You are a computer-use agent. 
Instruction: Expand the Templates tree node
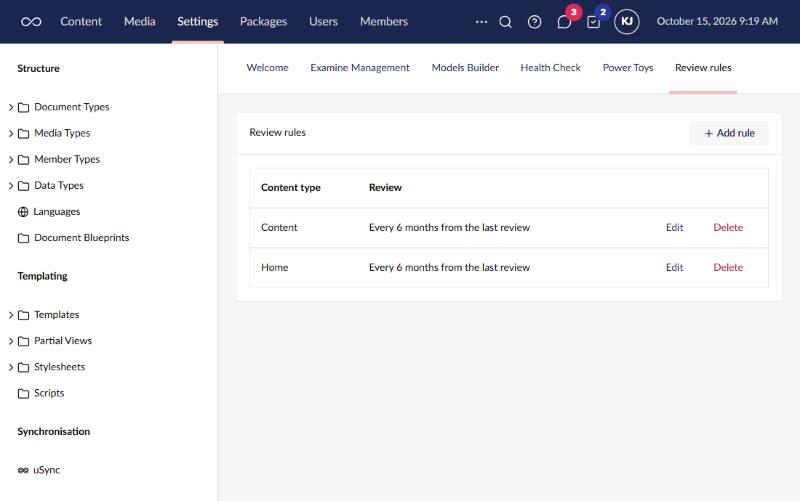pos(11,315)
